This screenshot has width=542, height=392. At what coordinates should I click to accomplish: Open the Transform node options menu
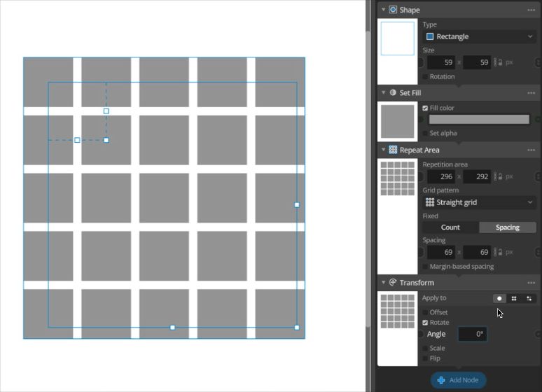click(x=531, y=283)
